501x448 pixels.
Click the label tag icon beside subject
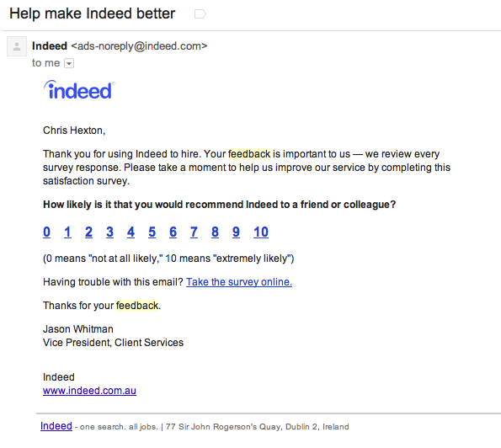[x=200, y=14]
